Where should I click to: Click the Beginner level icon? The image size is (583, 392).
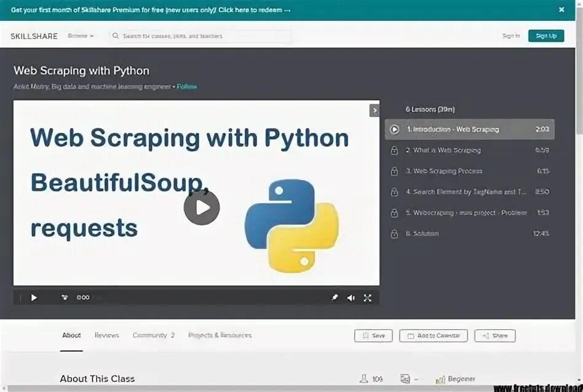[440, 379]
